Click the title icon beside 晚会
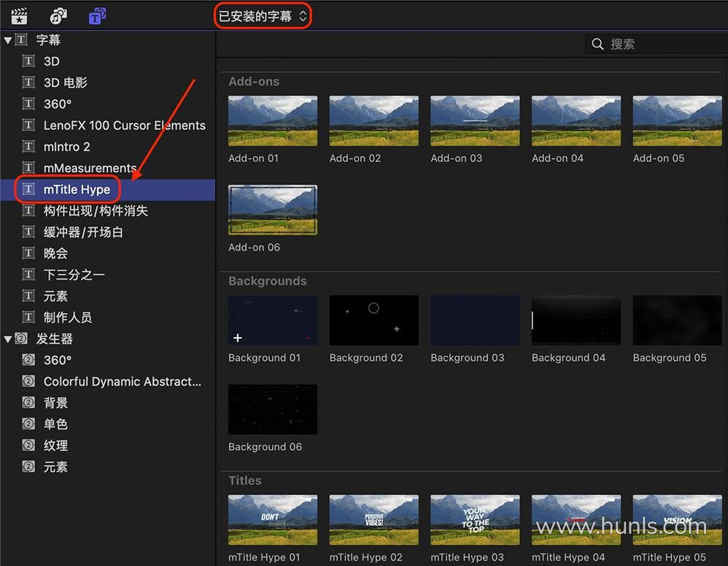The image size is (728, 566). pyautogui.click(x=28, y=253)
